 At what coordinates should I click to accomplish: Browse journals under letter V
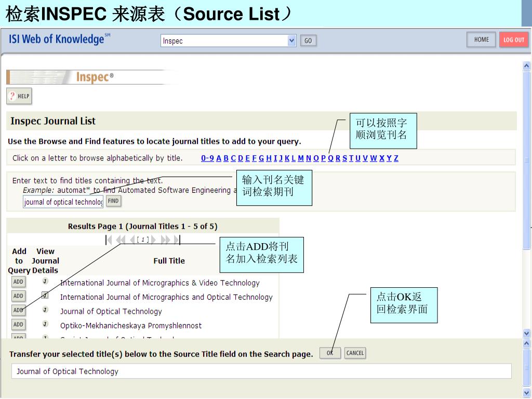tap(365, 158)
